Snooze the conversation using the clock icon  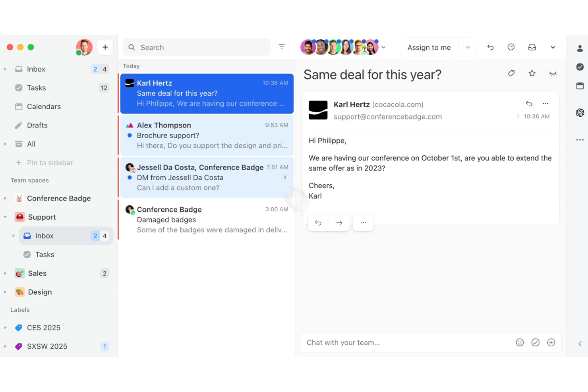(x=511, y=47)
